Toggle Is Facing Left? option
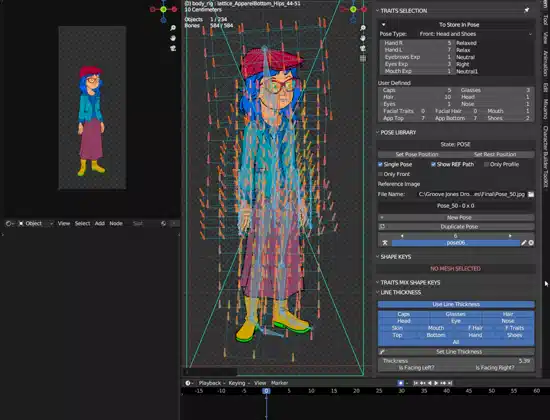This screenshot has height=420, width=550. [x=417, y=368]
